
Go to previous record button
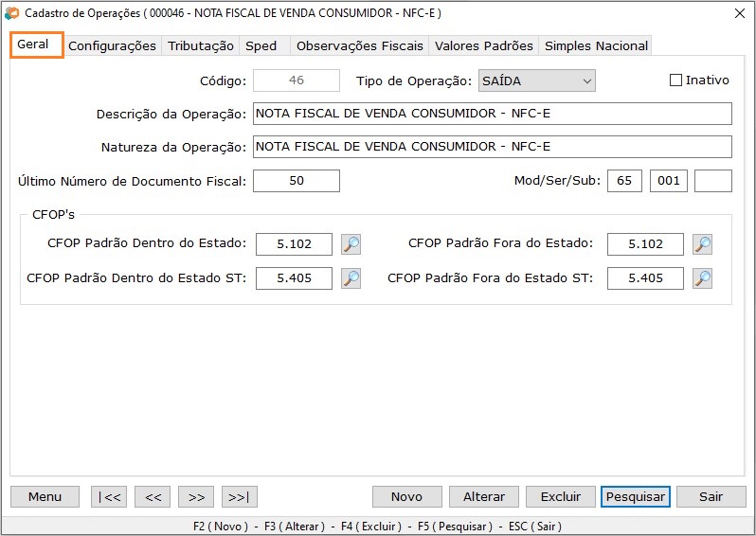[153, 497]
